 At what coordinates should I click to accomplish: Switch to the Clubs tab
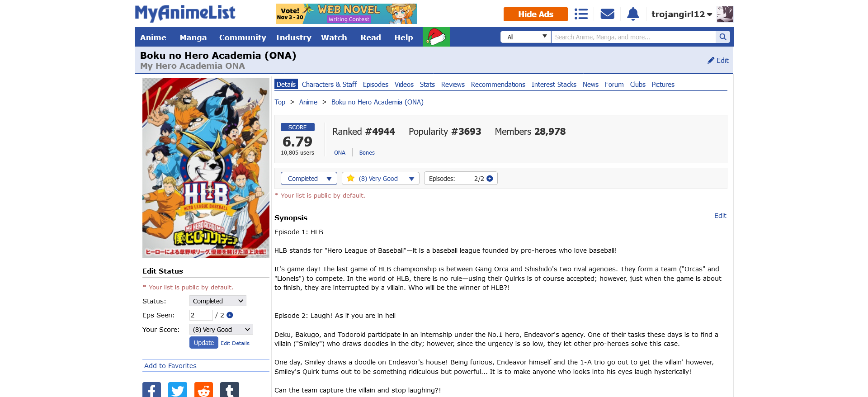click(637, 85)
